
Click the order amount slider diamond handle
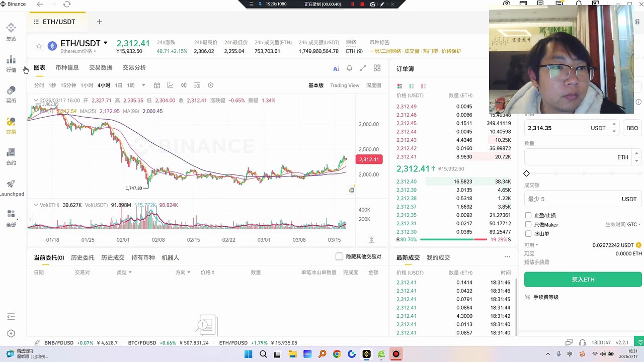[527, 173]
